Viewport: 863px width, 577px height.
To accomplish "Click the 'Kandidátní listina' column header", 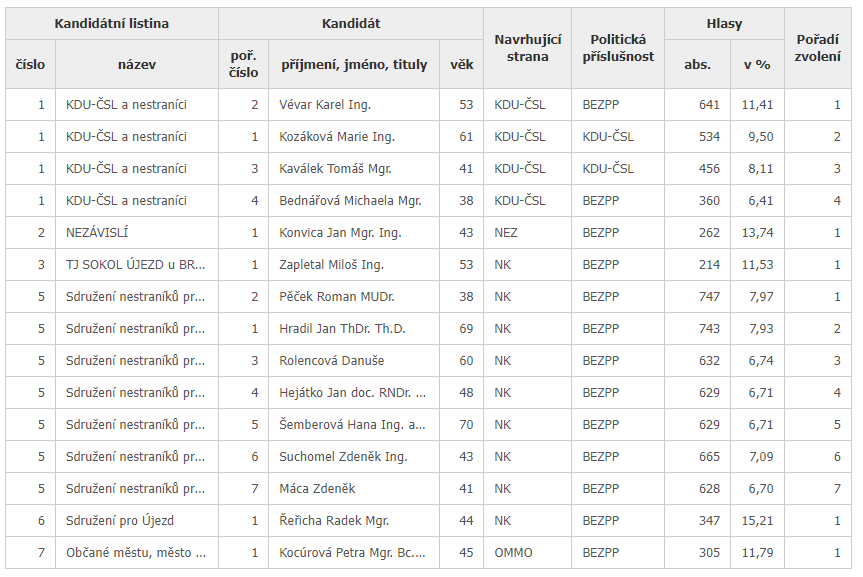I will coord(112,23).
